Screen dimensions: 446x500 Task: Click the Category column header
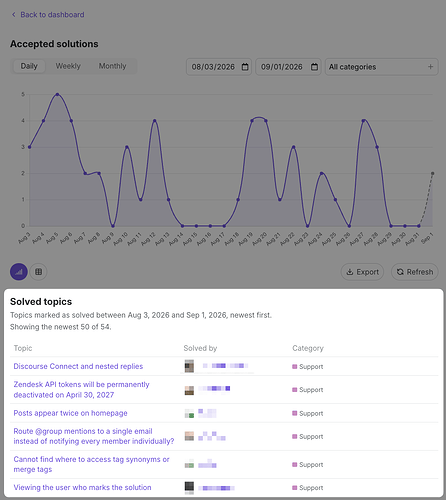click(x=308, y=348)
